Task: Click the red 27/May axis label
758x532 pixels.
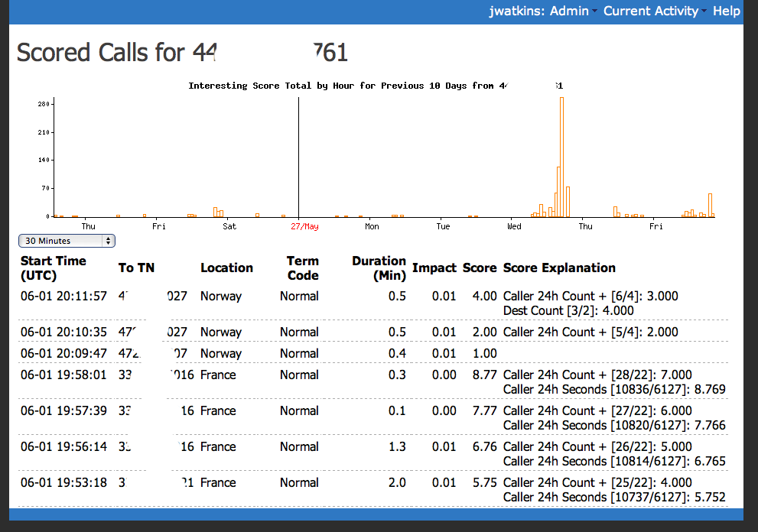Action: (304, 226)
